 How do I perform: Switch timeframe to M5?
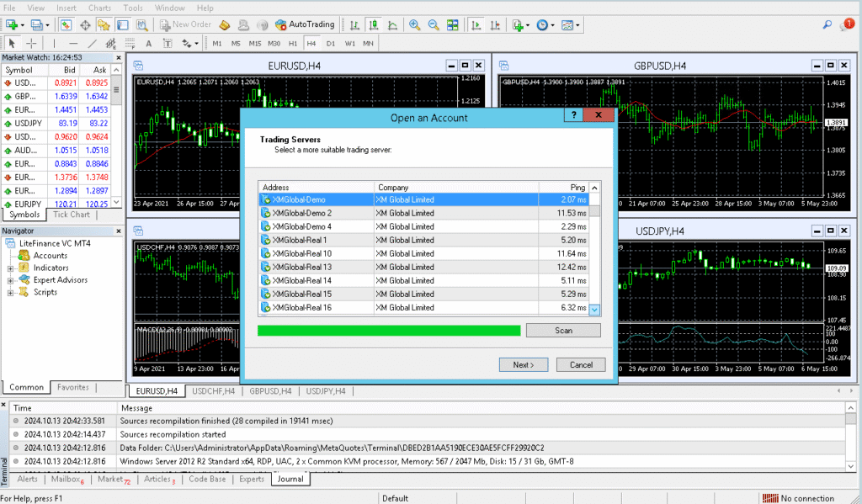click(x=236, y=44)
